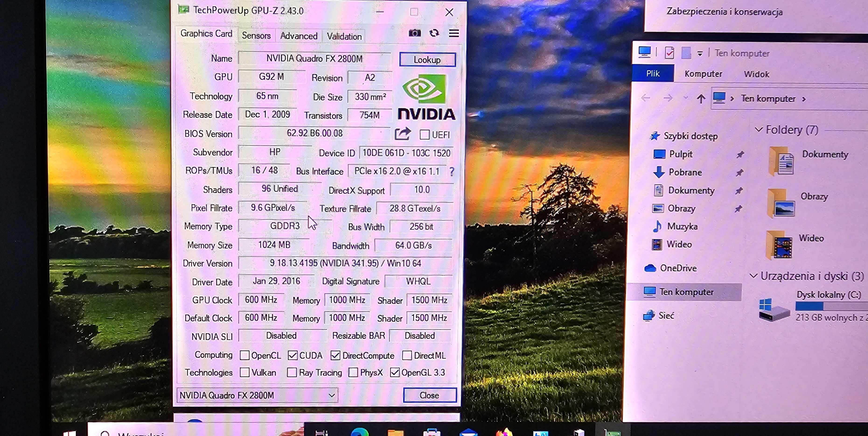
Task: Click the Szybki dostęp star icon
Action: pyautogui.click(x=655, y=136)
